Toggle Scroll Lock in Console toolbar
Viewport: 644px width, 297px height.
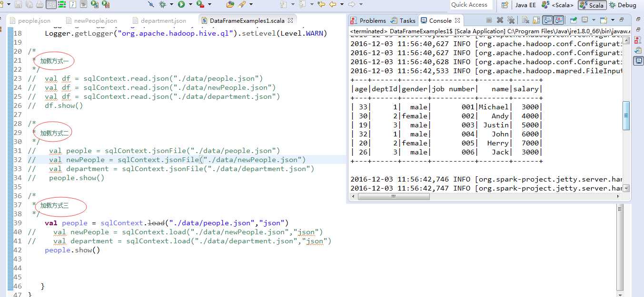(536, 20)
